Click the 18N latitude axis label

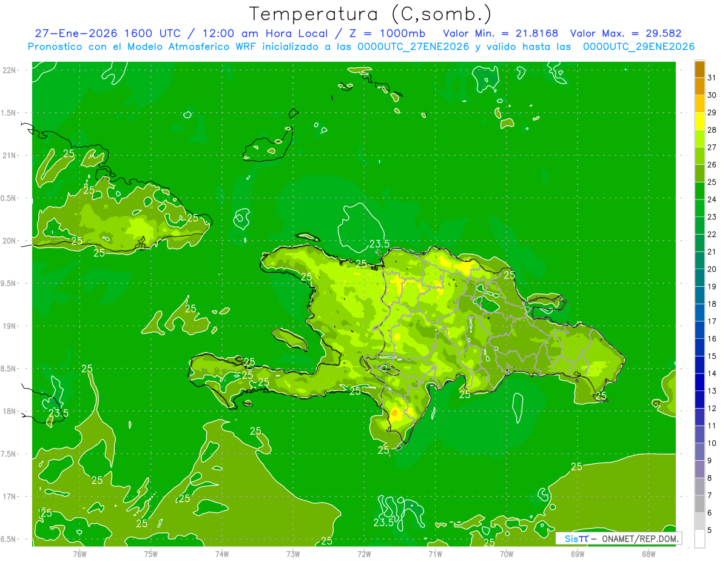[x=10, y=411]
